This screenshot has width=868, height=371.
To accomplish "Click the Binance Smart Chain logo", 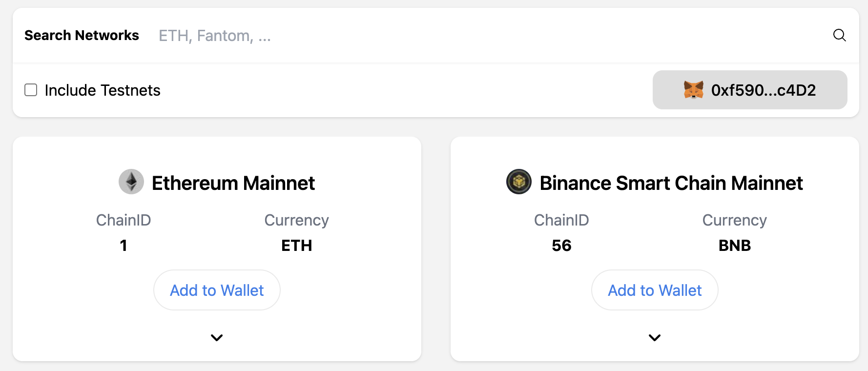I will click(519, 182).
